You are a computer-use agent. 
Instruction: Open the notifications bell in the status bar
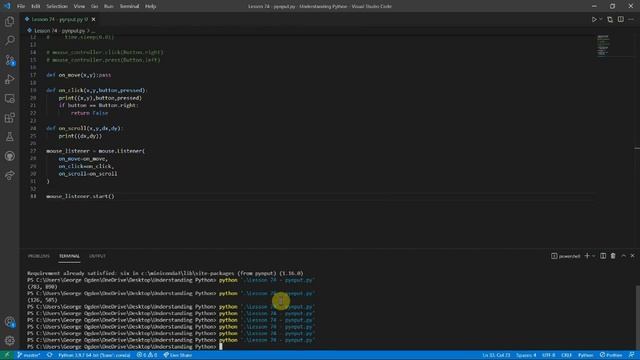point(631,355)
